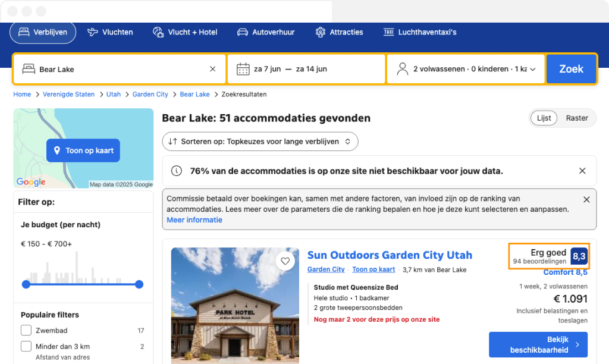Check the Zwembad filter
The image size is (609, 364).
pyautogui.click(x=26, y=330)
